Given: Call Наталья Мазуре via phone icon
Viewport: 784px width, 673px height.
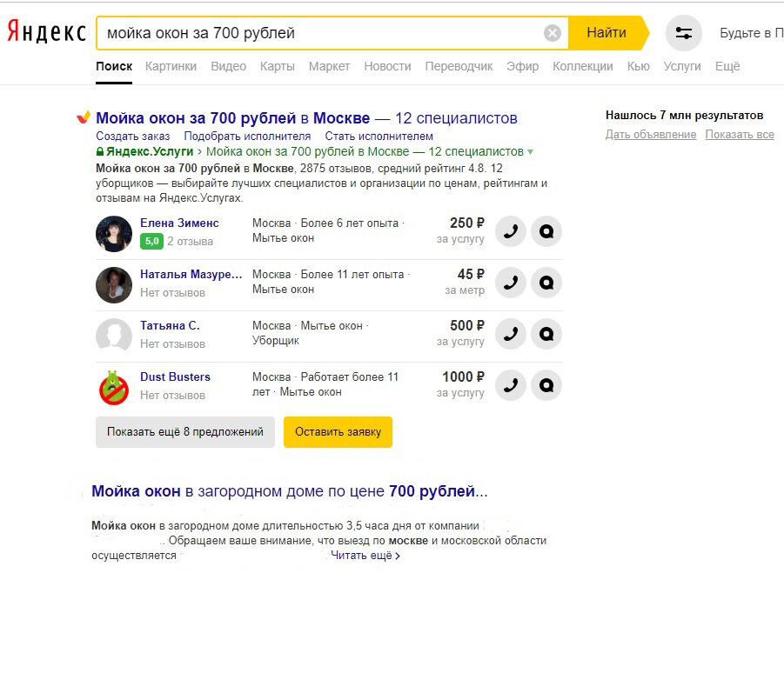Looking at the screenshot, I should [511, 283].
